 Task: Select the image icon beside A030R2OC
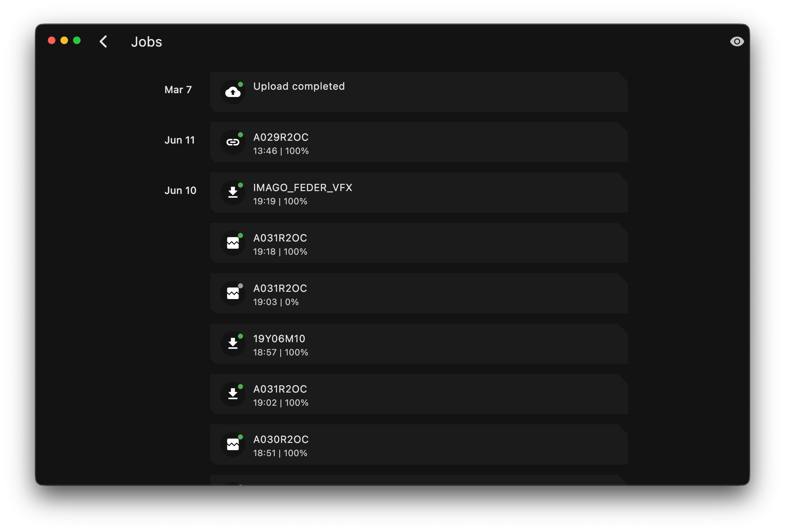click(233, 444)
